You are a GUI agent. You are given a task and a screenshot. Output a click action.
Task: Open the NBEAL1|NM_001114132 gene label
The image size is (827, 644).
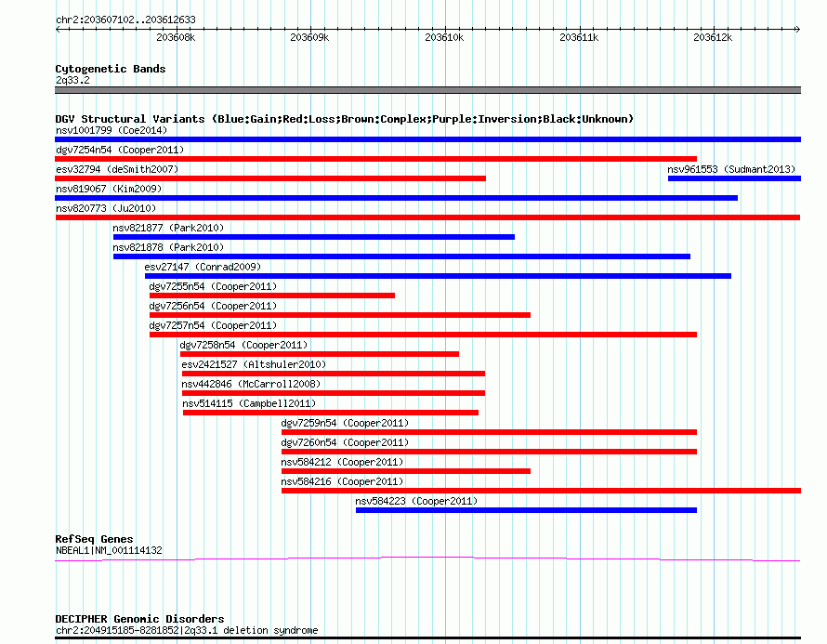109,551
